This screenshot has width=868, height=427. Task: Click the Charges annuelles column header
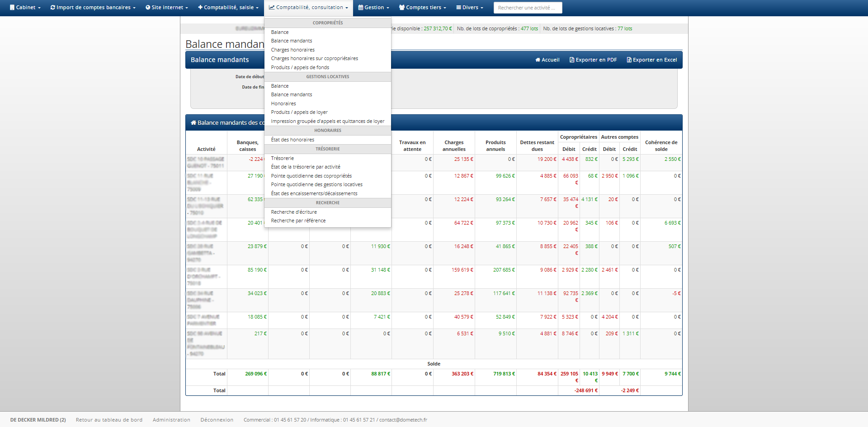point(454,145)
